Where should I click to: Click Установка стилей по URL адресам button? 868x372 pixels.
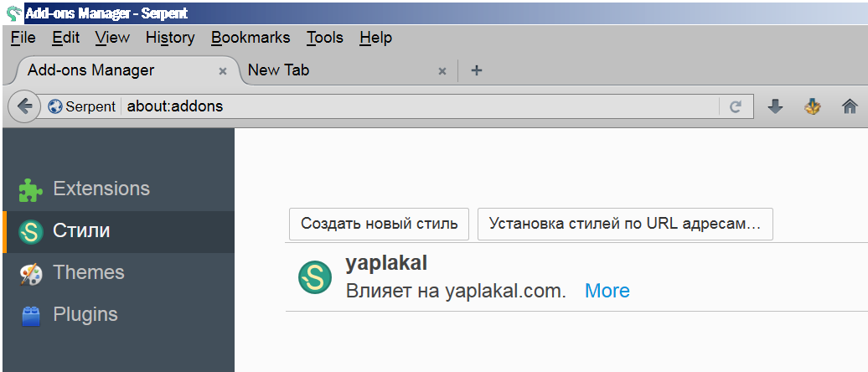click(625, 224)
